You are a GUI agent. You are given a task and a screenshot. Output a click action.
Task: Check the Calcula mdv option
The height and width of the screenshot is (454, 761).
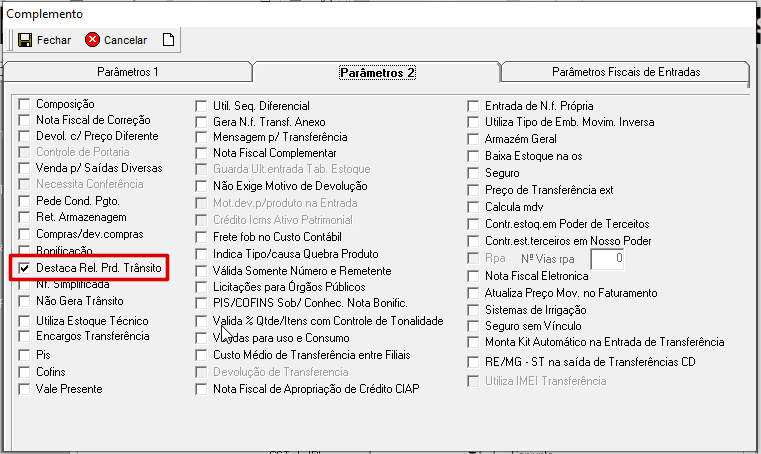(x=473, y=207)
